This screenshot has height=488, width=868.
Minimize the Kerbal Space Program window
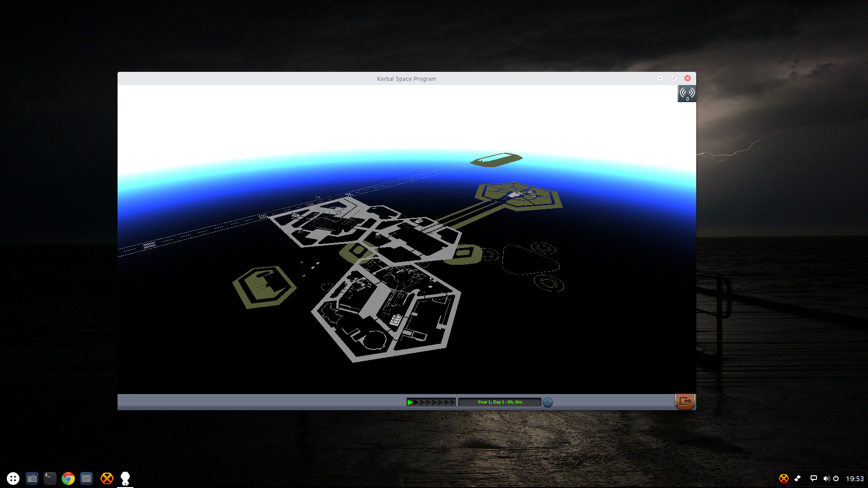tap(660, 78)
